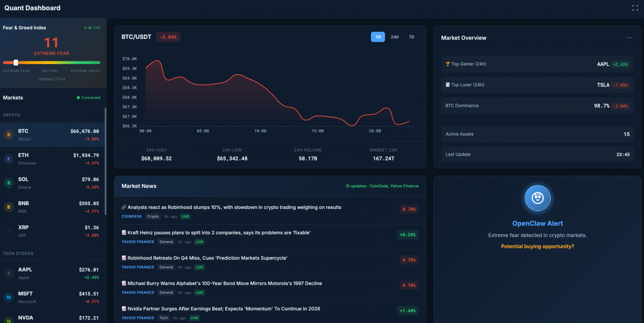Click the BNB coin icon
This screenshot has height=323, width=644.
(x=8, y=207)
